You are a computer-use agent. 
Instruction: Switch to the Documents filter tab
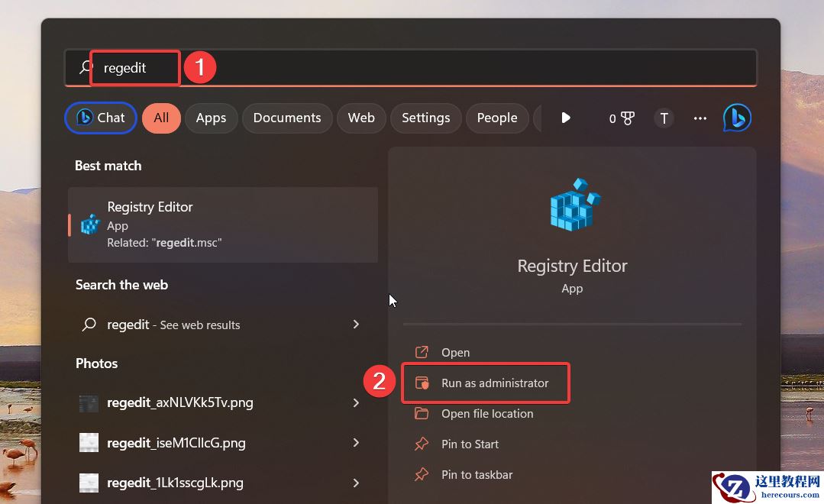[x=287, y=118]
